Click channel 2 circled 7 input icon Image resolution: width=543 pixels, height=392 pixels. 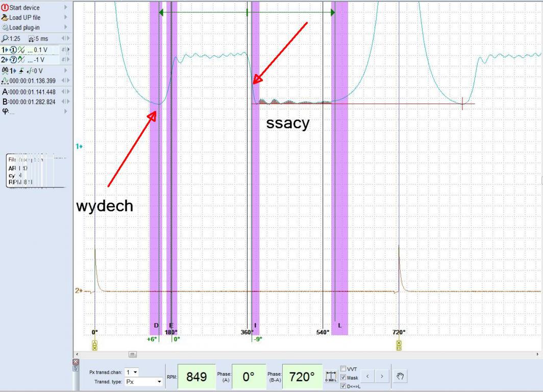click(x=13, y=60)
